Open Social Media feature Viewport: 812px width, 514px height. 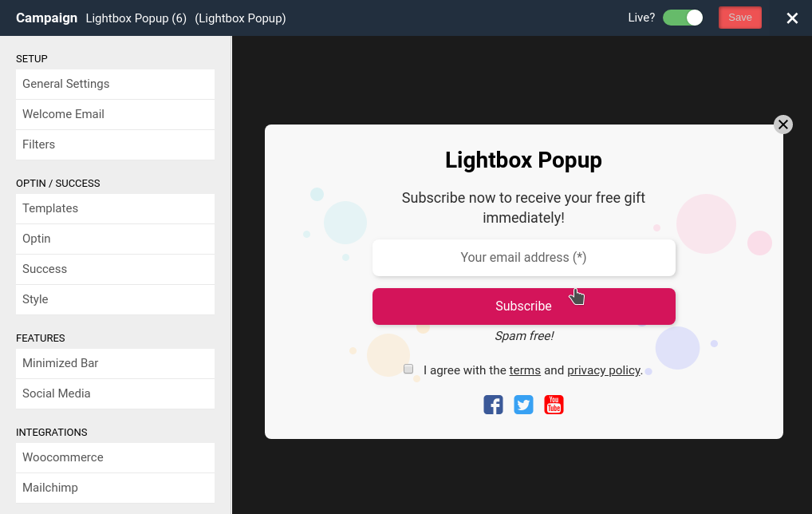click(x=115, y=393)
